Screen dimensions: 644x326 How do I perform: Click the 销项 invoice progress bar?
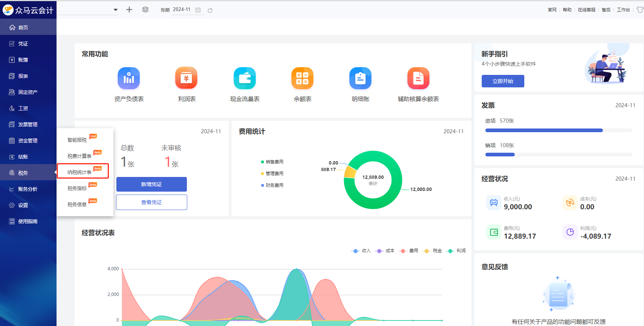click(558, 155)
